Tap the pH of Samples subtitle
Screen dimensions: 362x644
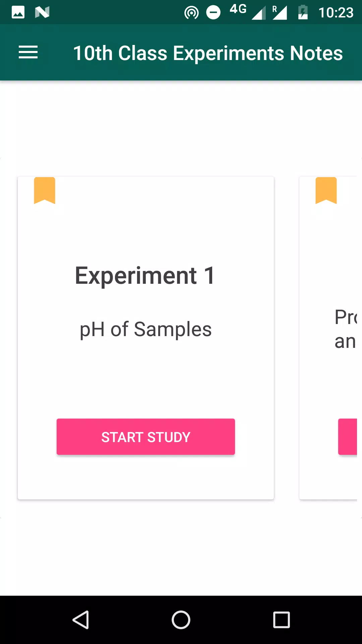click(145, 329)
